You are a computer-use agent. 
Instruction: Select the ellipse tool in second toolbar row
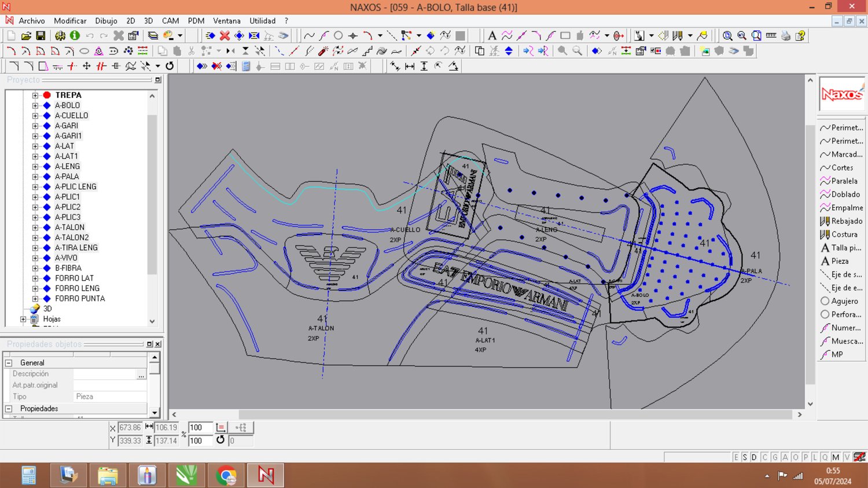84,51
